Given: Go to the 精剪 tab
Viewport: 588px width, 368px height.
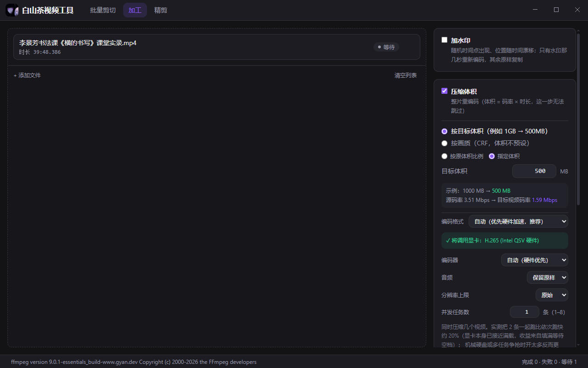Looking at the screenshot, I should [161, 10].
